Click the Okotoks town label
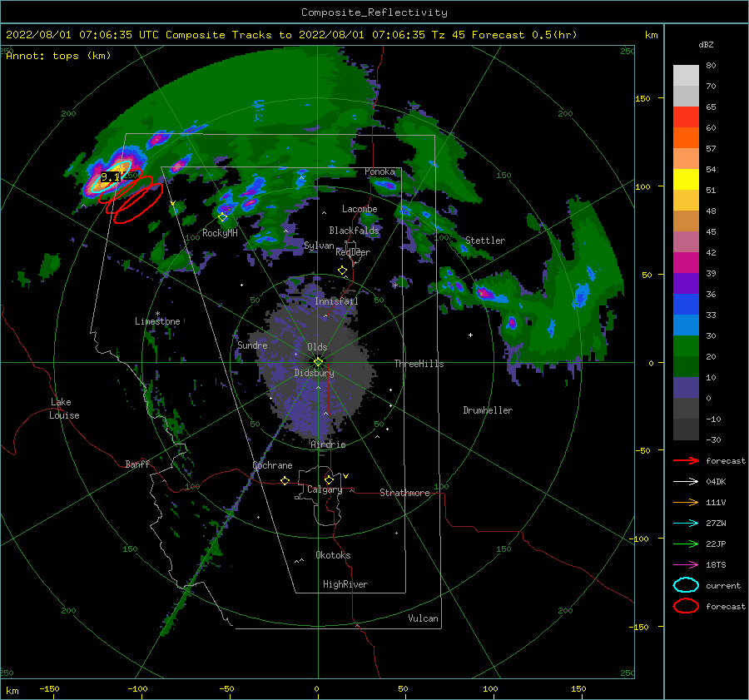Screen dimensions: 749x700 pyautogui.click(x=333, y=555)
